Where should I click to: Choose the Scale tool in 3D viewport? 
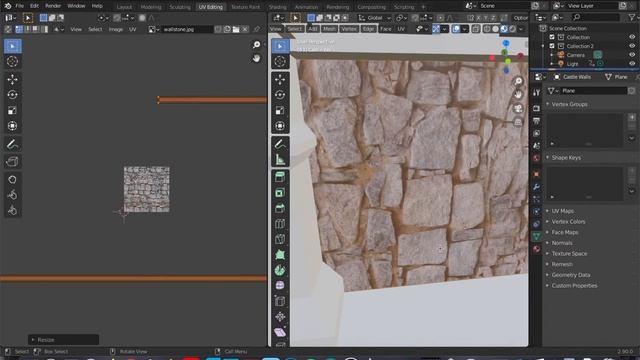tap(280, 110)
